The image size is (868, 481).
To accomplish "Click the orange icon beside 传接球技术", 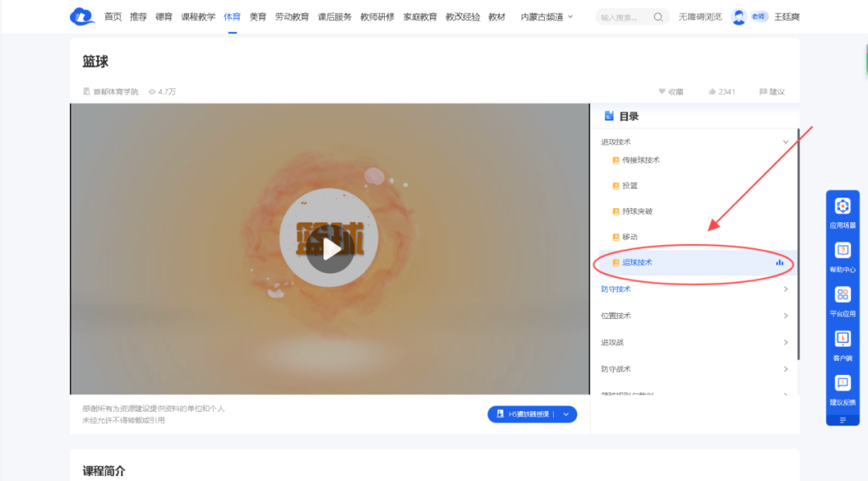I will click(x=616, y=161).
